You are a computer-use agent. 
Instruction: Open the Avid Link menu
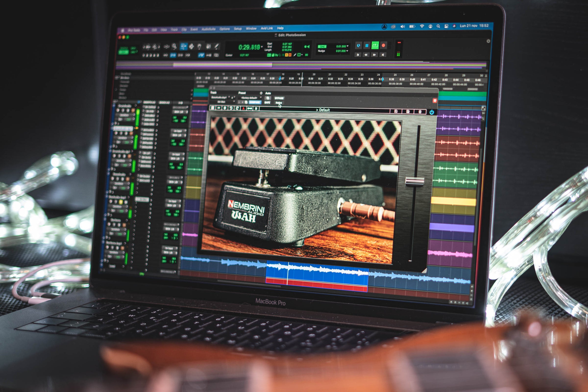267,28
